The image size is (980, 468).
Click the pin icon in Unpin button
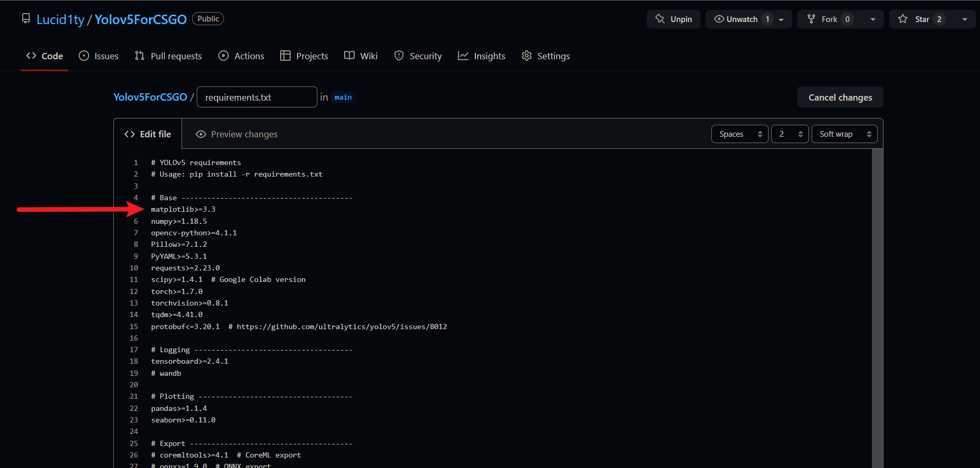(x=660, y=19)
